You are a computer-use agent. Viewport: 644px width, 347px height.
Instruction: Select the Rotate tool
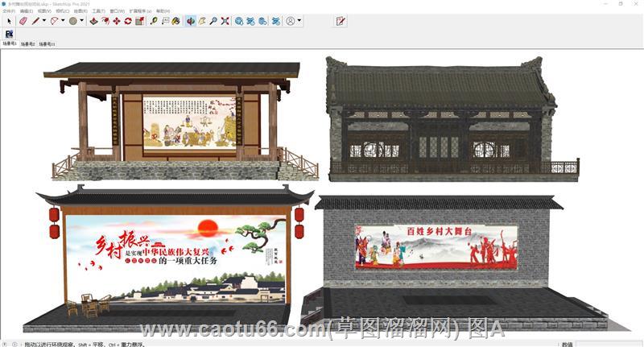coord(128,21)
